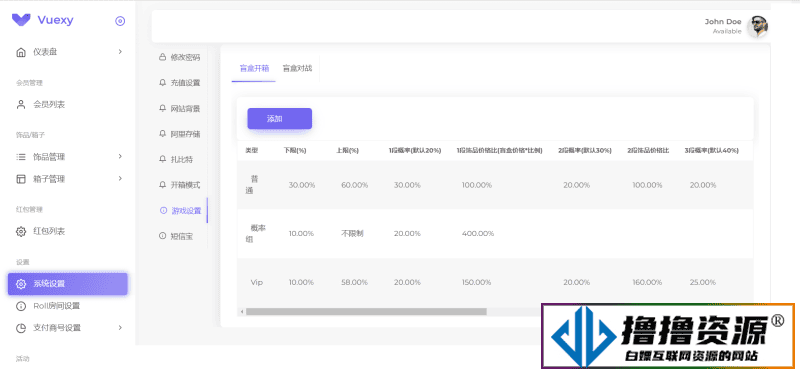The image size is (800, 369).
Task: Select the 游戏设置 settings section
Action: (x=180, y=210)
